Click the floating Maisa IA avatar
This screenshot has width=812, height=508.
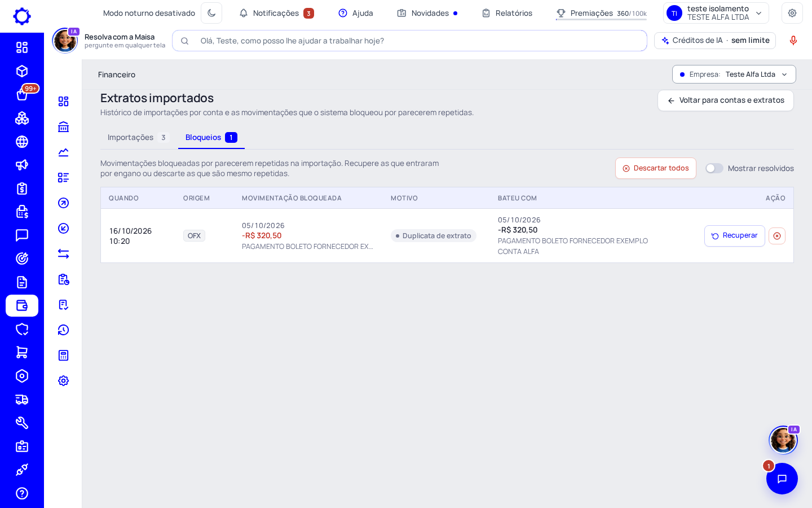[783, 440]
